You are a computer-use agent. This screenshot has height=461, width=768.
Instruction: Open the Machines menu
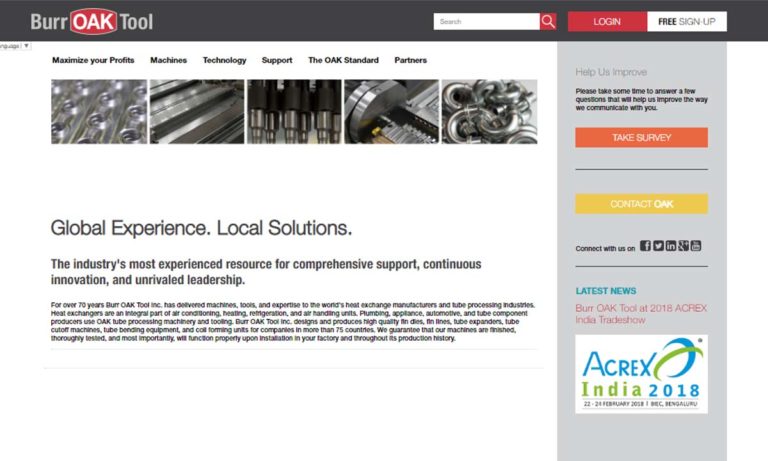click(x=168, y=60)
